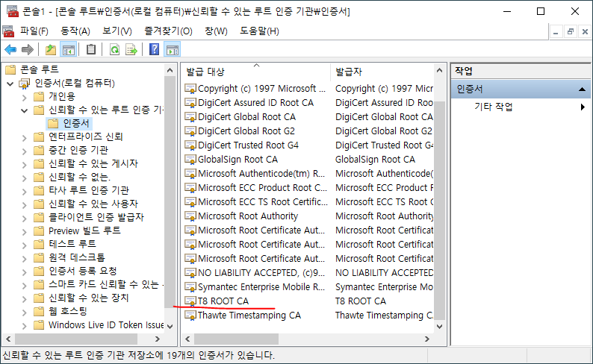Click the 콘솔 루트 folder icon
The height and width of the screenshot is (364, 593).
click(x=10, y=69)
